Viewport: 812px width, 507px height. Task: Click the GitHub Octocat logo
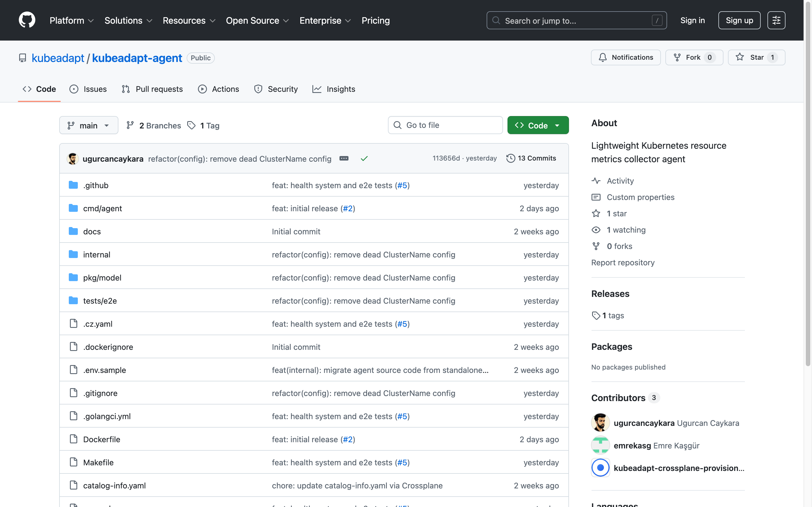(27, 20)
